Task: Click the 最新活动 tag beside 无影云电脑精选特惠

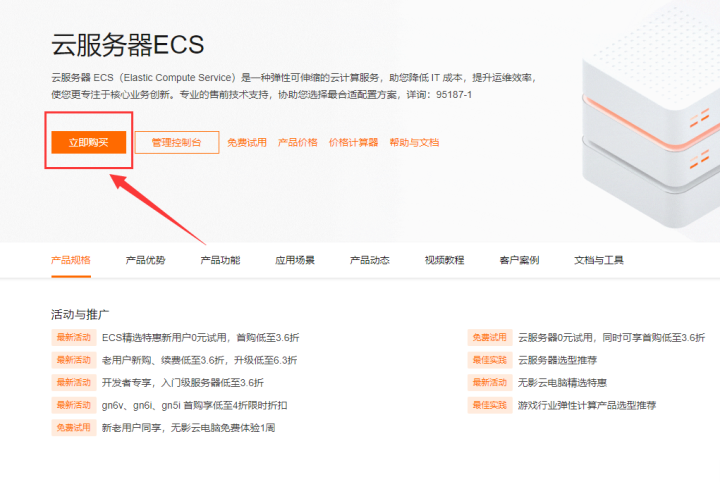Action: 490,382
